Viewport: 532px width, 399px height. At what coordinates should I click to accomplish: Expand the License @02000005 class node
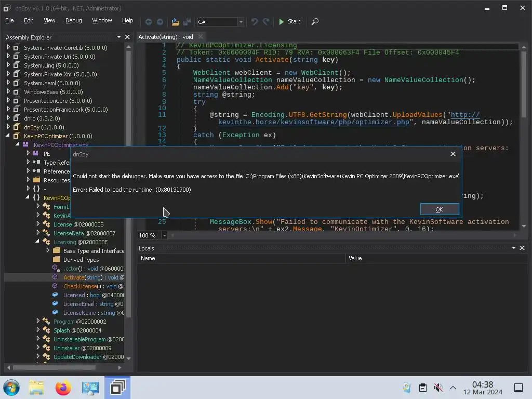(37, 223)
